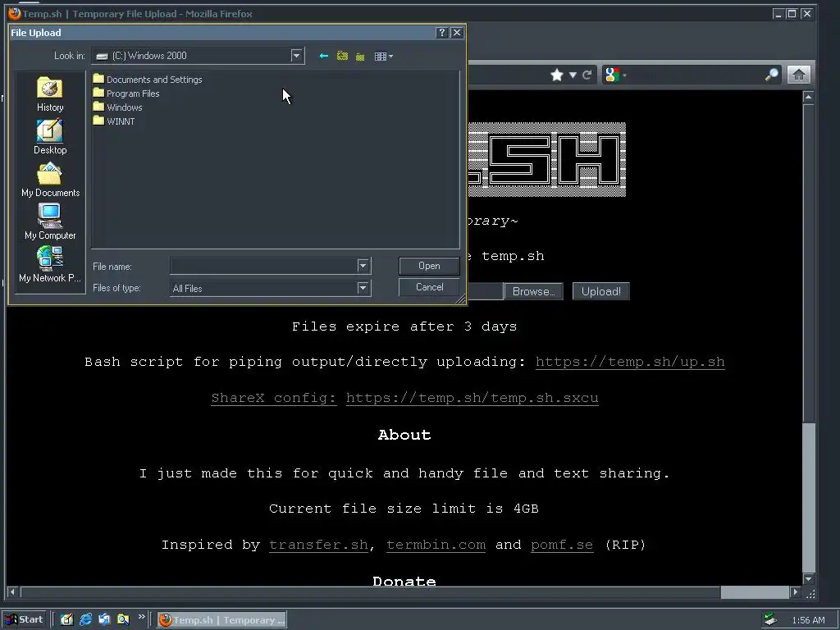Launch Outlook Express from quick launch
The width and height of the screenshot is (840, 630).
pyautogui.click(x=104, y=620)
